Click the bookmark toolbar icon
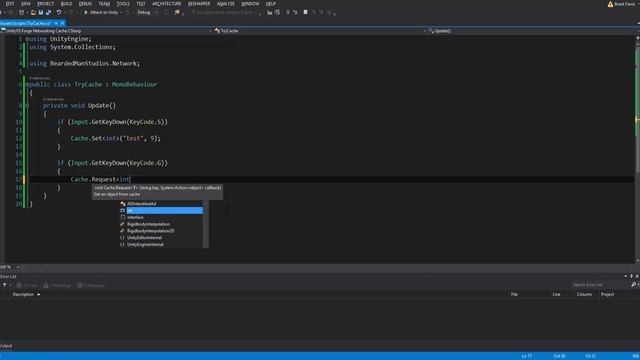The image size is (640, 360). [305, 13]
